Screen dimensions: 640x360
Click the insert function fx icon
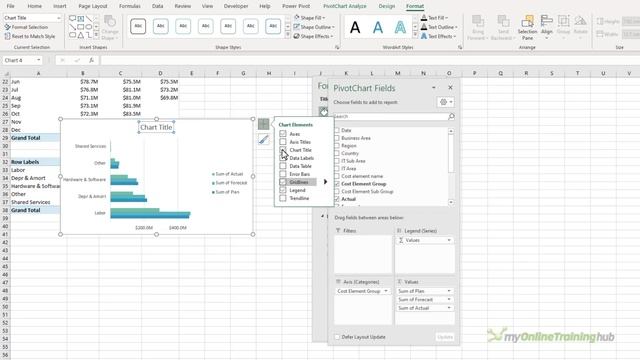pyautogui.click(x=91, y=60)
